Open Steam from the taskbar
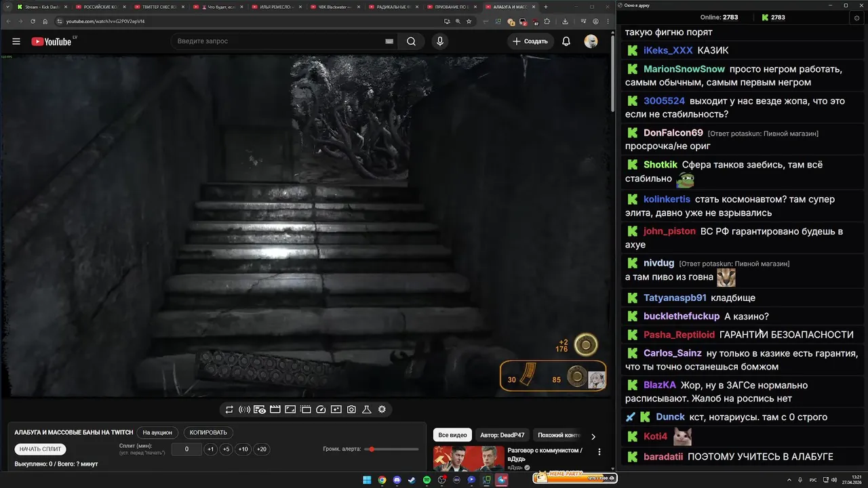 tap(412, 480)
